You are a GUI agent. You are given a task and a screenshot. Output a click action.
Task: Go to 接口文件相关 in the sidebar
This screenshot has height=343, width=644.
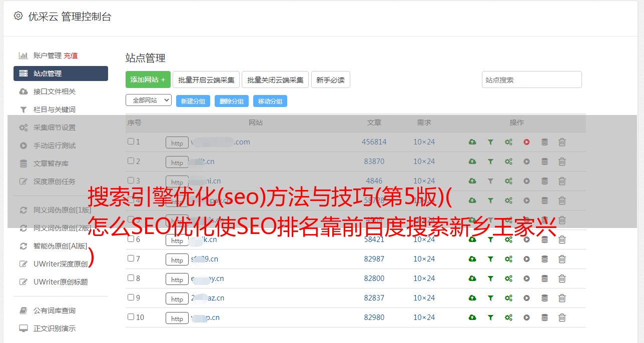[x=55, y=91]
